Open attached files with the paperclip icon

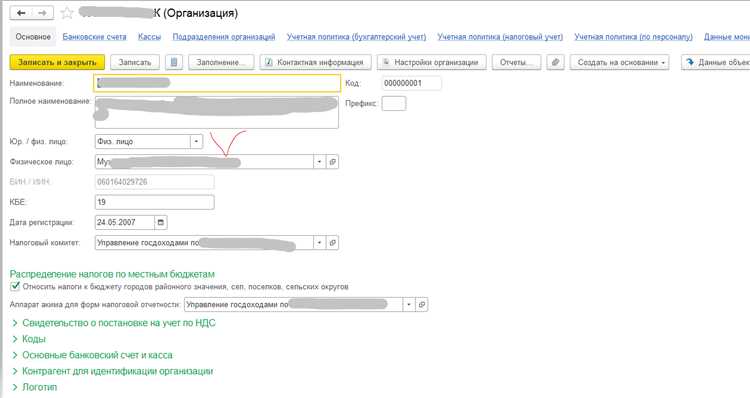point(555,62)
